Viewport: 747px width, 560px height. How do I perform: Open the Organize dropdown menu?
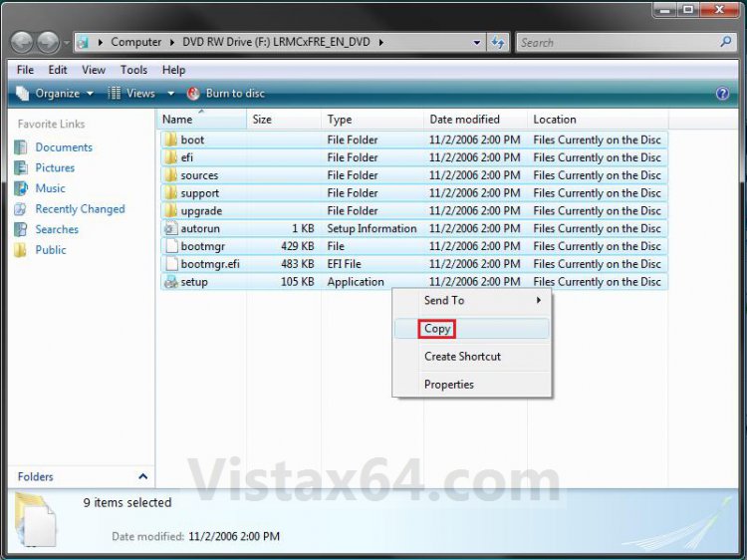56,93
